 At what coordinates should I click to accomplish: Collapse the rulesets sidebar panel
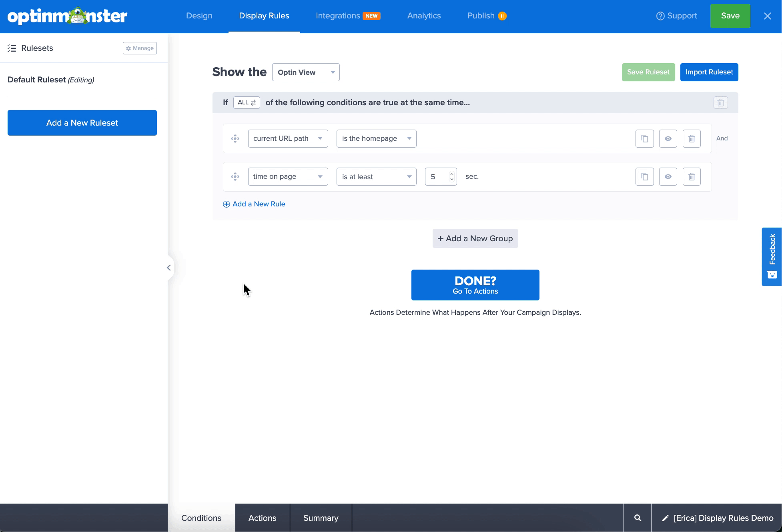pyautogui.click(x=168, y=267)
